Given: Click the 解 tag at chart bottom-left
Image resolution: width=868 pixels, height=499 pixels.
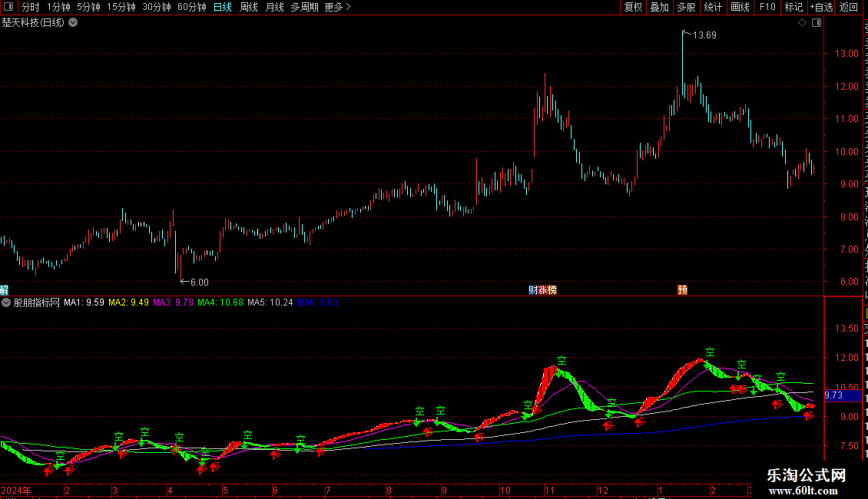Looking at the screenshot, I should pos(4,290).
